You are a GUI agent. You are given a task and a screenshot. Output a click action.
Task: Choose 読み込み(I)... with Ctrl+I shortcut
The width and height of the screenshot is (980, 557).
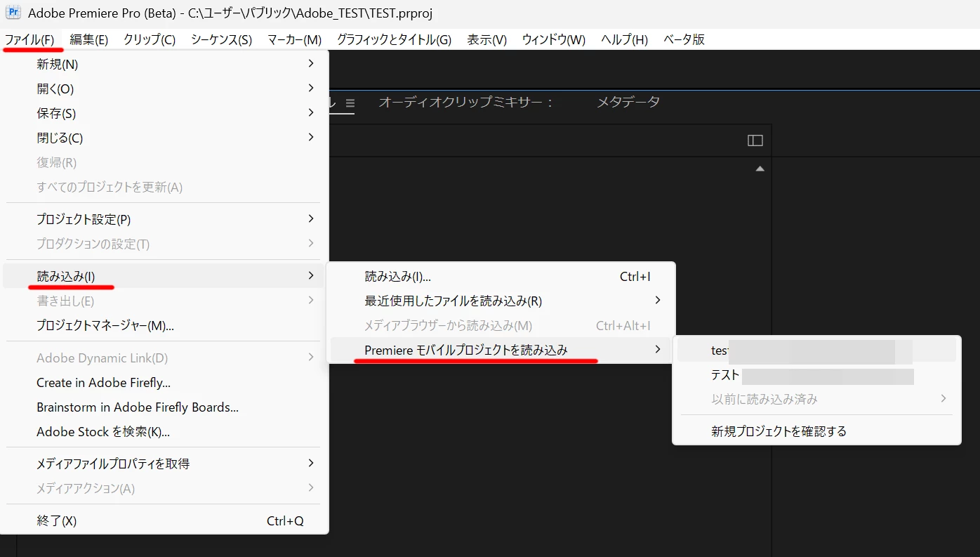(501, 277)
